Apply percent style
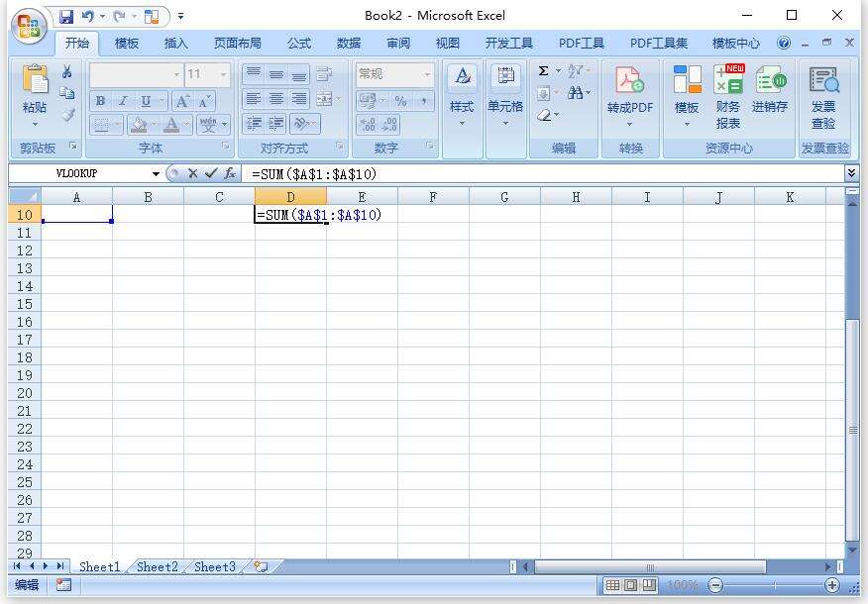The height and width of the screenshot is (604, 868). pos(400,101)
